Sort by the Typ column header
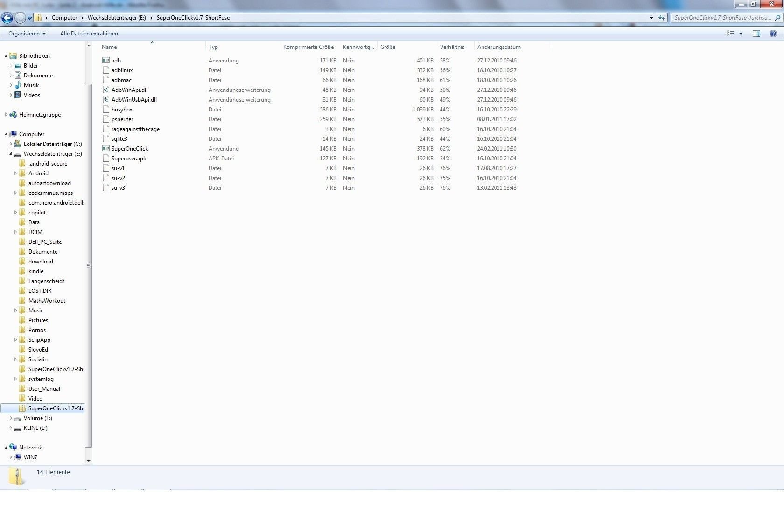 pos(213,47)
